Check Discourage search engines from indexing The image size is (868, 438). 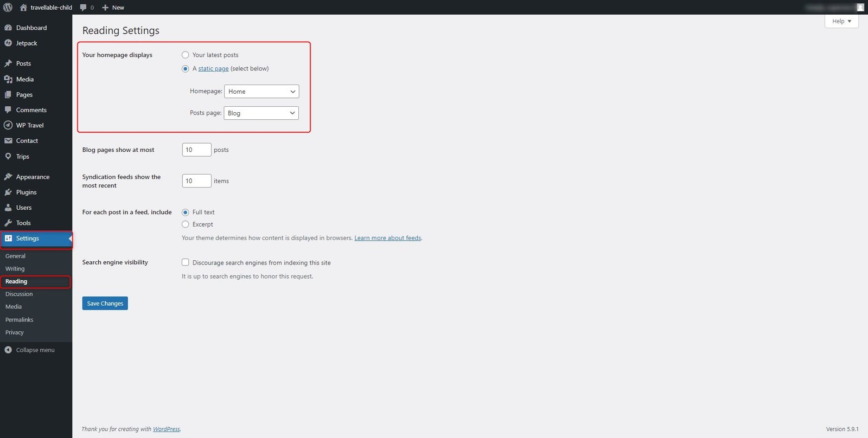click(x=186, y=262)
